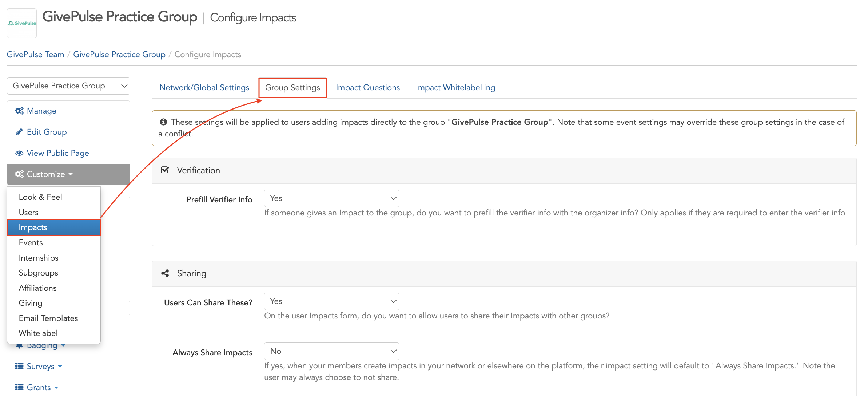
Task: Click the GivePulse logo thumbnail
Action: pyautogui.click(x=22, y=23)
